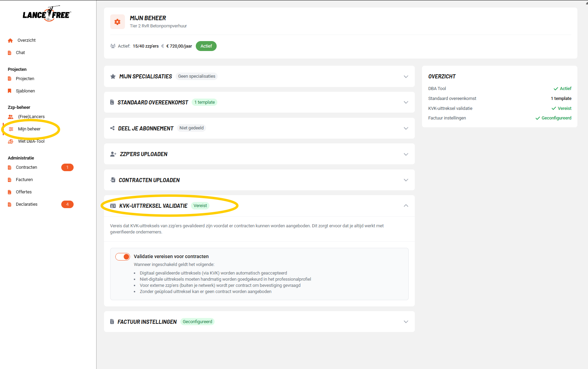Click the add-user icon of Zzp'ers uploaden

(113, 154)
